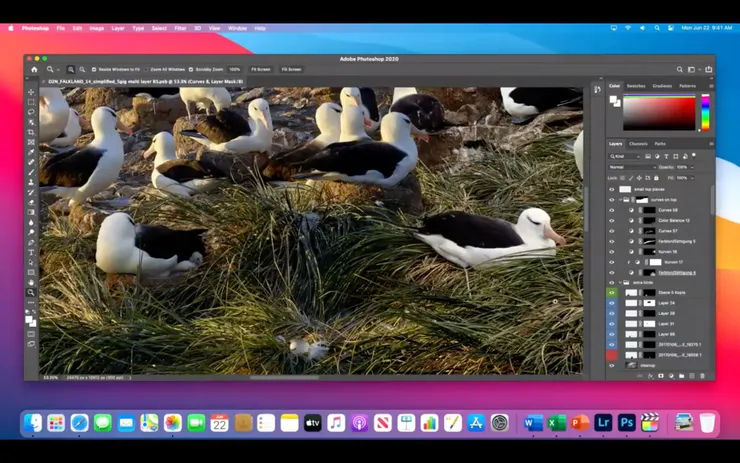Click the rainbow hue slider strip
This screenshot has width=740, height=463.
pyautogui.click(x=705, y=112)
